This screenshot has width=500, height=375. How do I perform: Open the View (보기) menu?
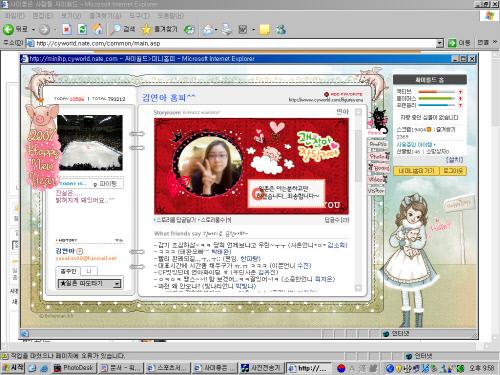pos(71,16)
